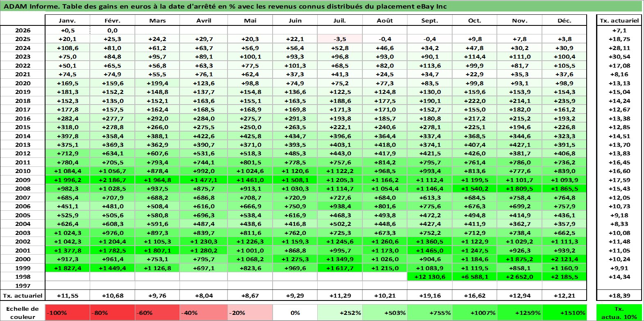The image size is (644, 321).
Task: Select the -80% legend color cell
Action: click(112, 312)
